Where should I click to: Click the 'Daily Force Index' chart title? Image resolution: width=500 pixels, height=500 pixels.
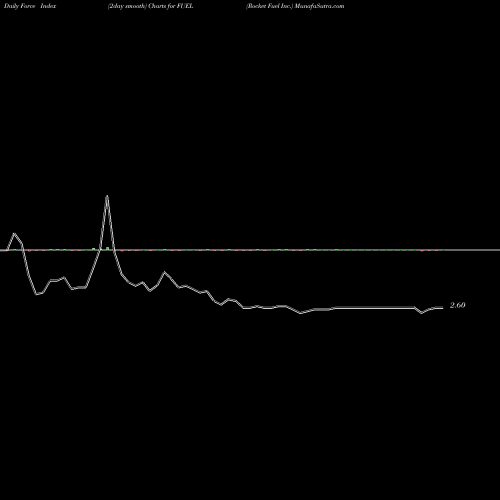(30, 6)
